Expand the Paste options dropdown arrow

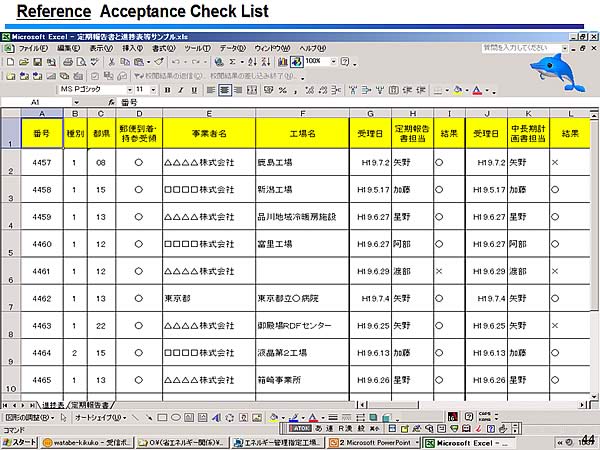coord(148,62)
